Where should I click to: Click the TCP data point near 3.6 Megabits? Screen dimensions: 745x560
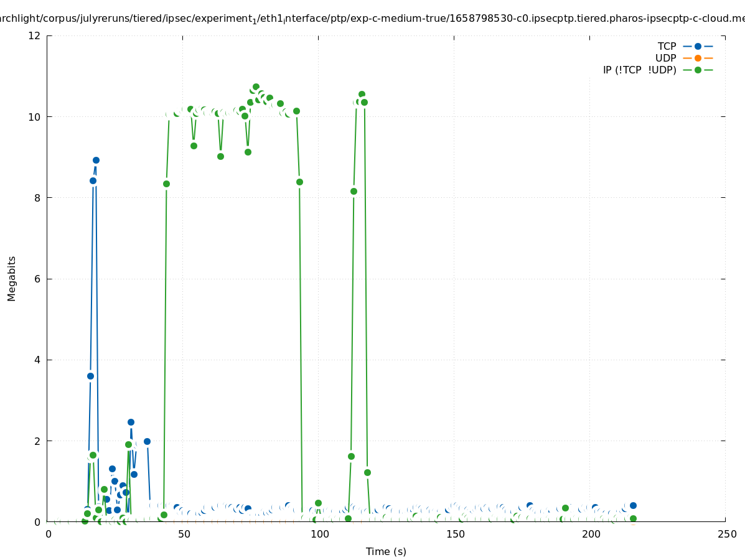tap(90, 376)
